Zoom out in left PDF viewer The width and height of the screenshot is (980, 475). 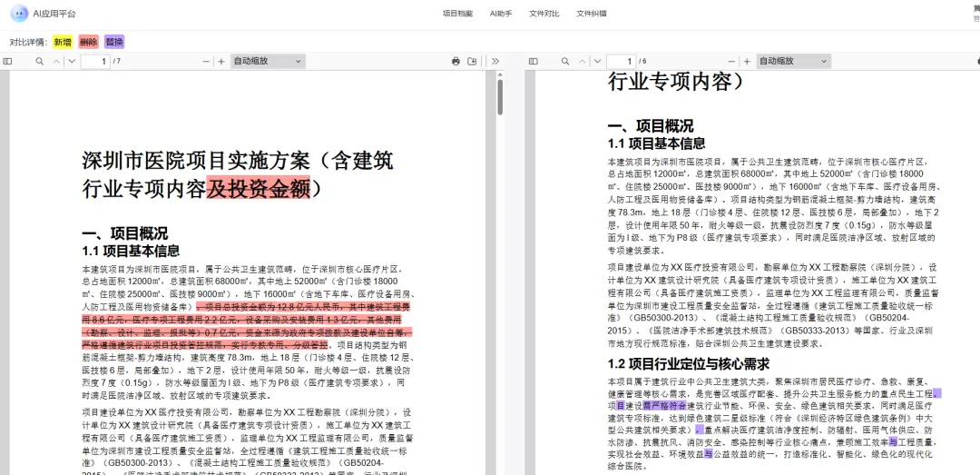[206, 62]
